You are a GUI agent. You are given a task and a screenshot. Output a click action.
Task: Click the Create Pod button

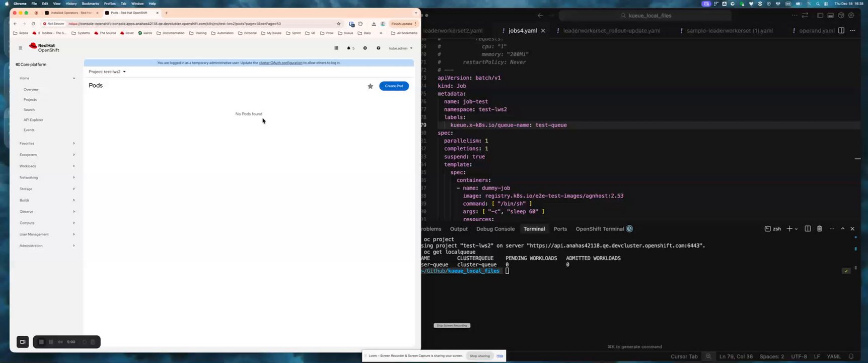(x=394, y=86)
